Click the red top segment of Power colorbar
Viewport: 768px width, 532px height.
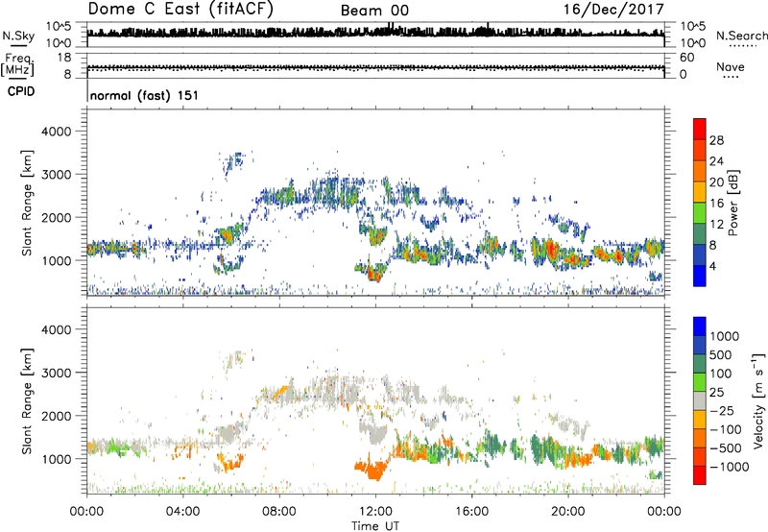click(700, 130)
